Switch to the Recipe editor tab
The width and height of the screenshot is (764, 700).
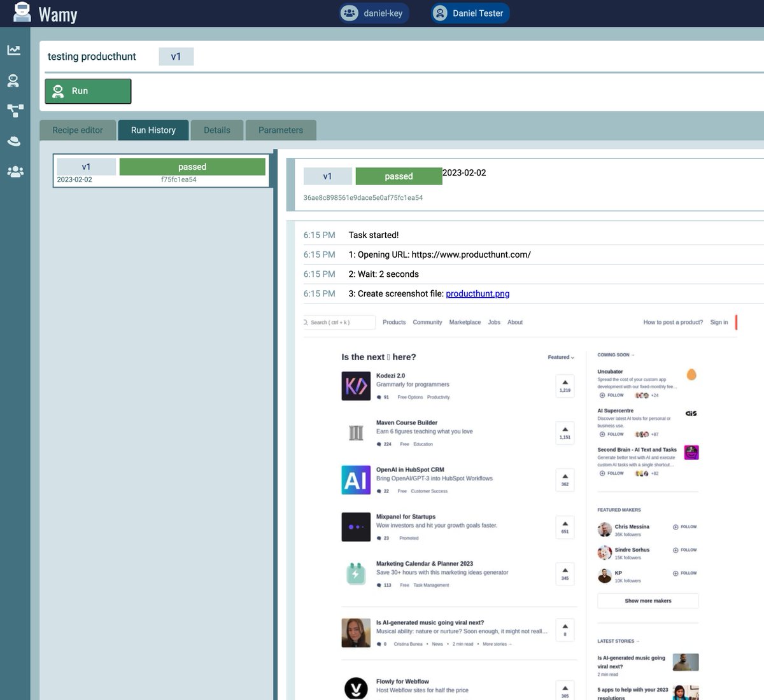(78, 130)
